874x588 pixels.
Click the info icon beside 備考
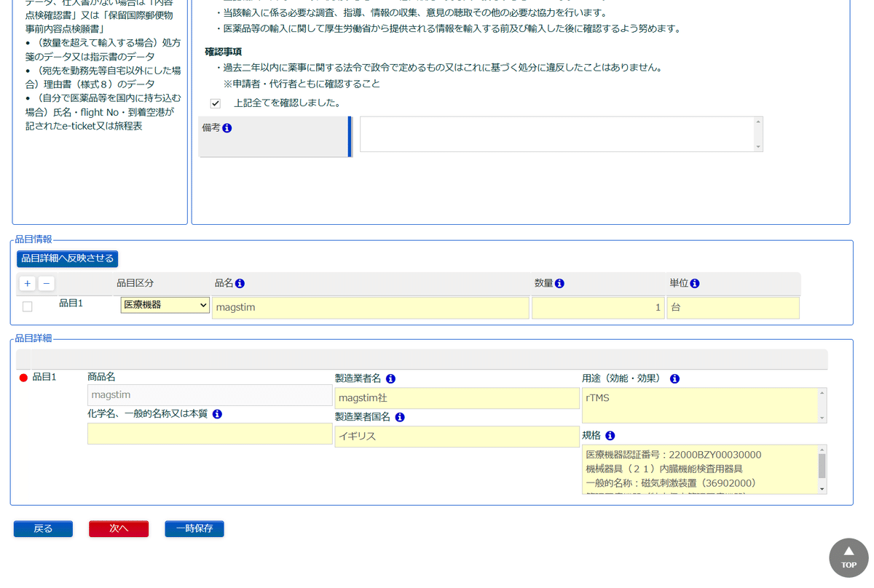click(227, 128)
